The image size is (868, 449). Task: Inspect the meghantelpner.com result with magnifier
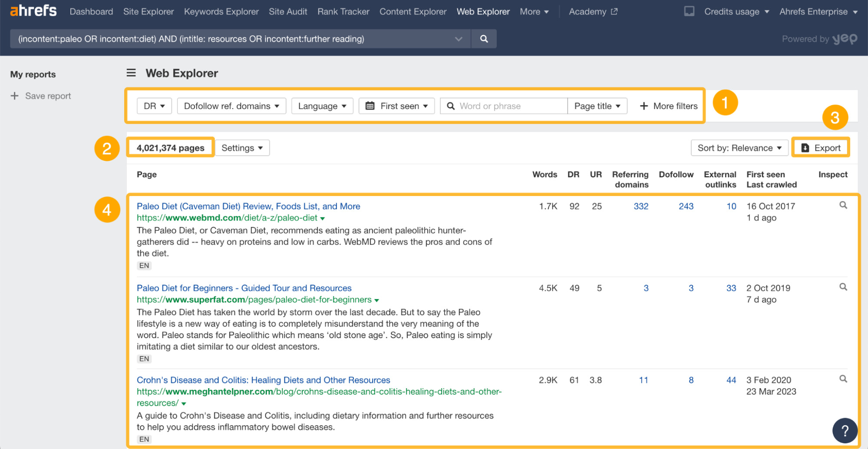click(x=843, y=379)
